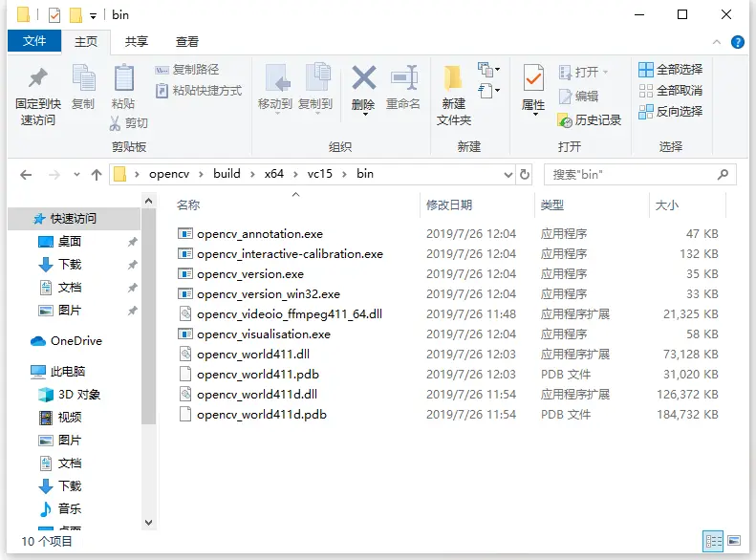Click the Paste clipboard icon
Image resolution: width=756 pixels, height=560 pixels.
coord(123,77)
